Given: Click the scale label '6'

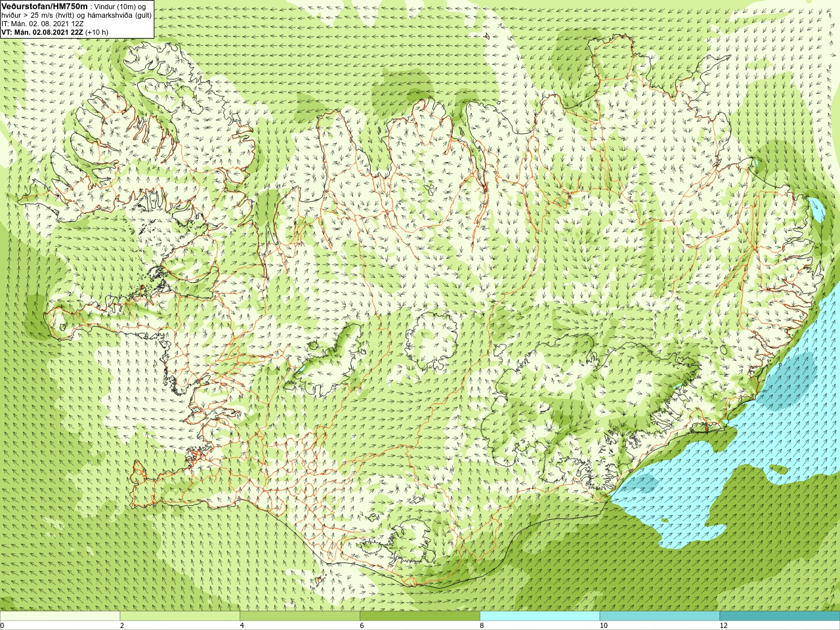Looking at the screenshot, I should [362, 625].
